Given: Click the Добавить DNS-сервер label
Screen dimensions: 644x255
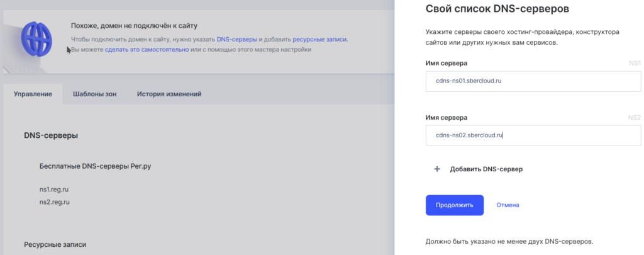Looking at the screenshot, I should [487, 169].
